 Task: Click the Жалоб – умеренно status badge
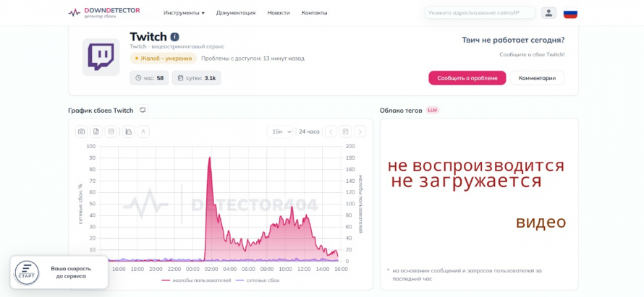(x=164, y=59)
